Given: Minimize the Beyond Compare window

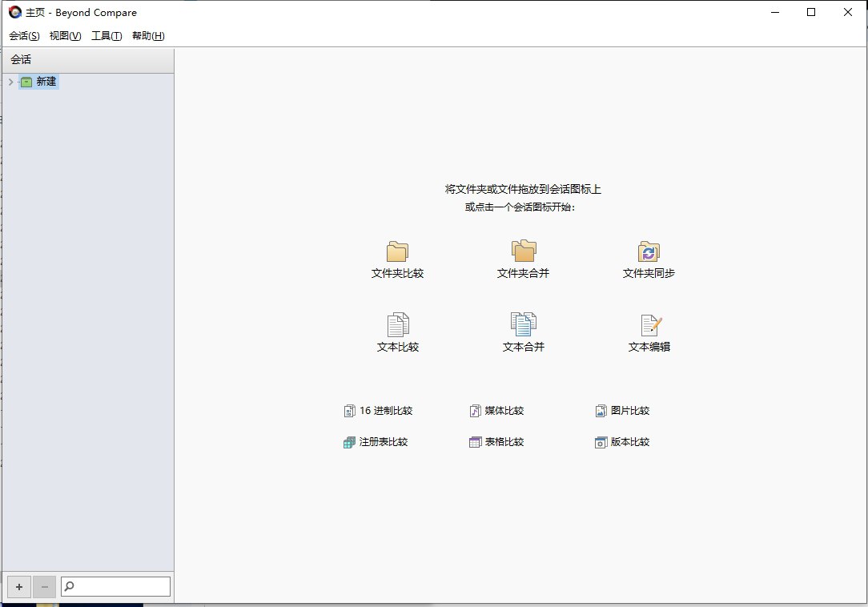Looking at the screenshot, I should [x=775, y=12].
